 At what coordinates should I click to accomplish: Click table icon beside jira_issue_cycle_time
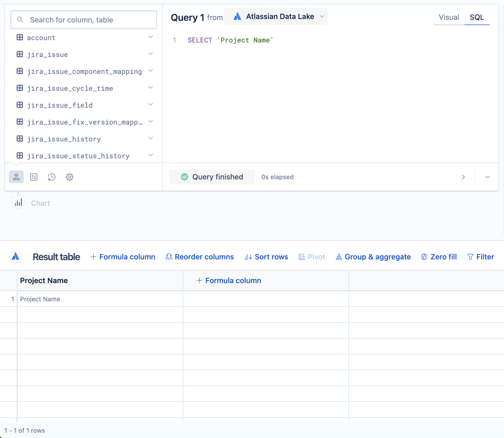coord(20,88)
